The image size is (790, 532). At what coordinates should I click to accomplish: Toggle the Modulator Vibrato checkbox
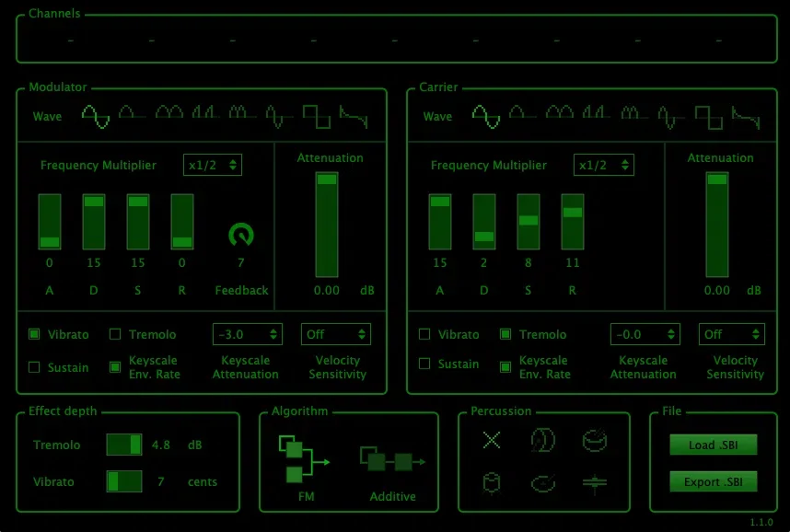point(34,334)
